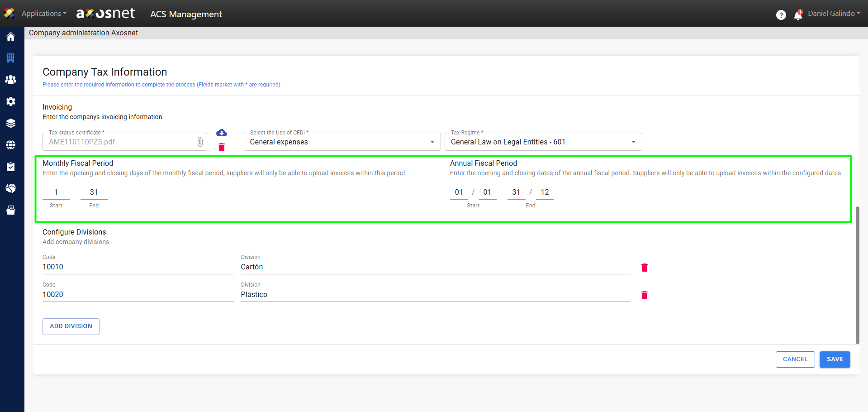Open the printer icon in sidebar
The width and height of the screenshot is (868, 412).
pos(11,210)
